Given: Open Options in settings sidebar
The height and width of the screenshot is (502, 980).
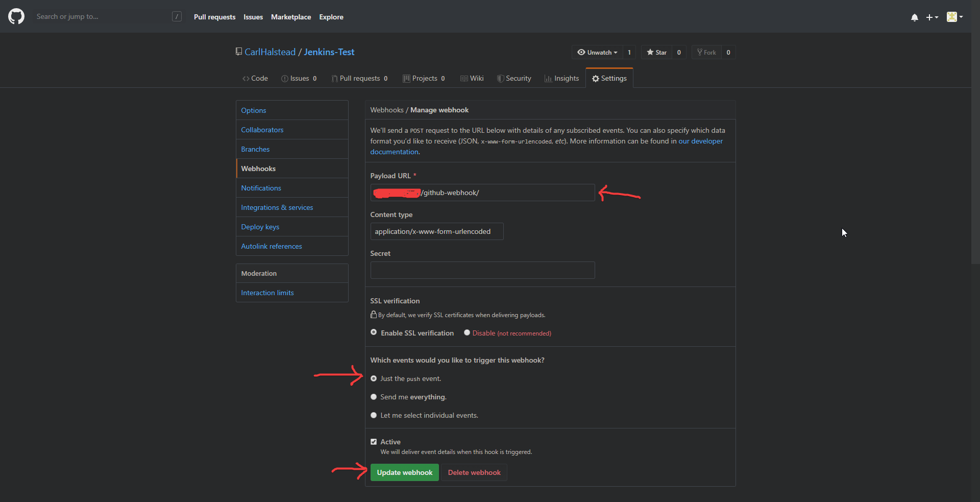Looking at the screenshot, I should click(x=292, y=110).
